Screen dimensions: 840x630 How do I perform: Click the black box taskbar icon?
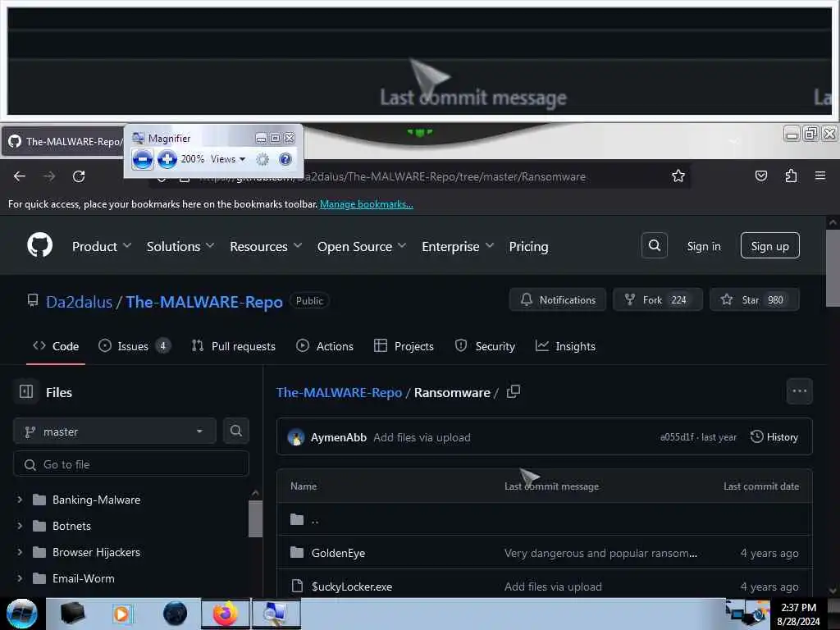tap(72, 614)
